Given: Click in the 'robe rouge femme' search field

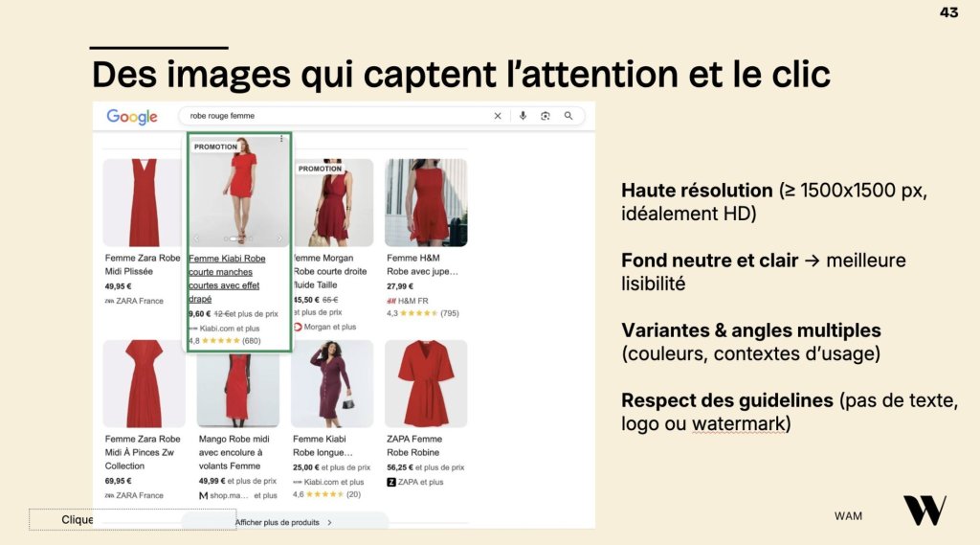Looking at the screenshot, I should [338, 116].
